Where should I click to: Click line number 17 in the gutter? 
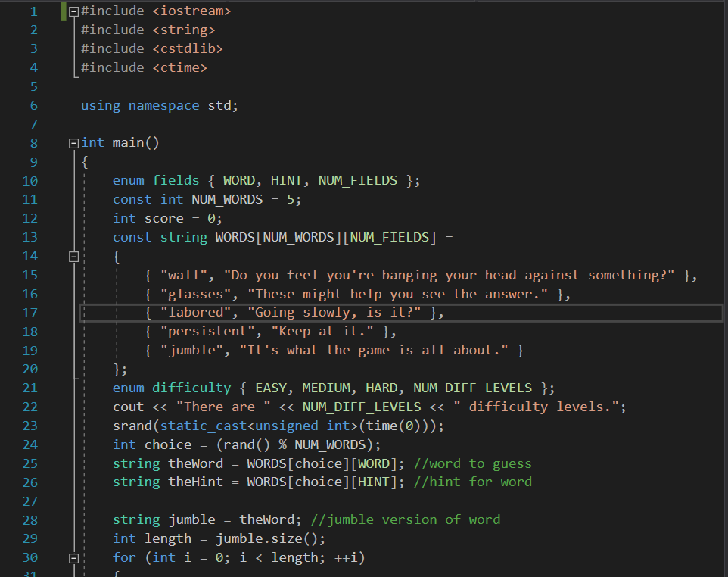click(30, 313)
